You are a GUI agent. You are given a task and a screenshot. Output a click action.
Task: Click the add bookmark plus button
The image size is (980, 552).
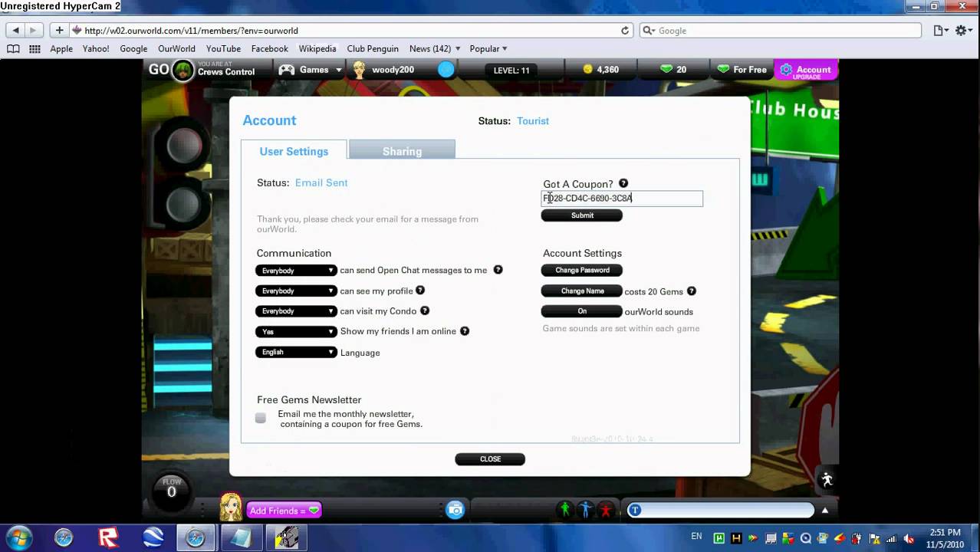[59, 31]
